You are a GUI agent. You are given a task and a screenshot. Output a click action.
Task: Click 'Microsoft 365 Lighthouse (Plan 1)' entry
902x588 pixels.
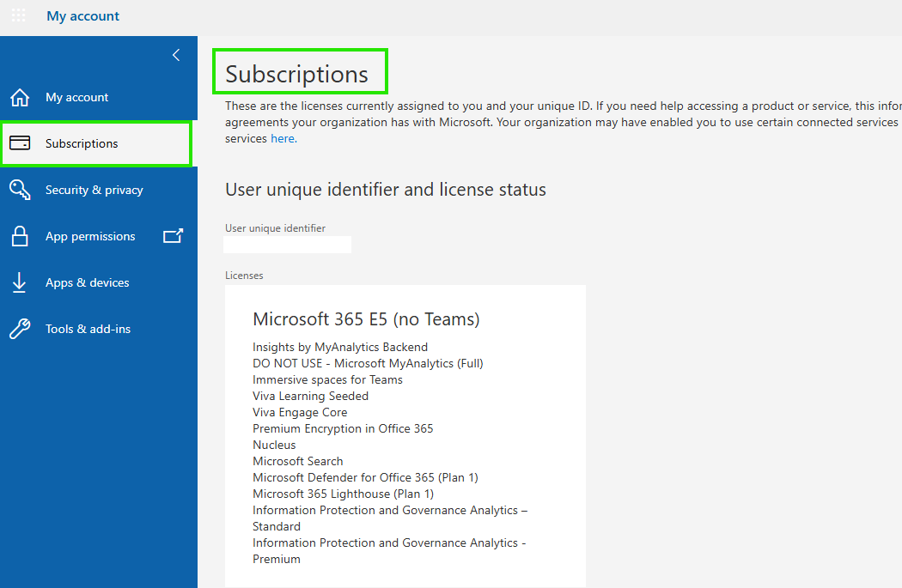pos(343,494)
